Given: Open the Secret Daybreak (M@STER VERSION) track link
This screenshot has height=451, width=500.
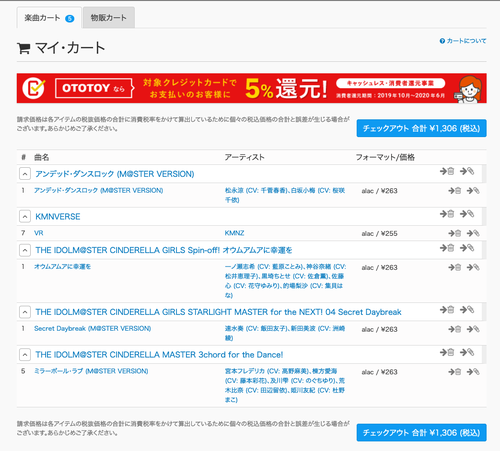Looking at the screenshot, I should [93, 329].
